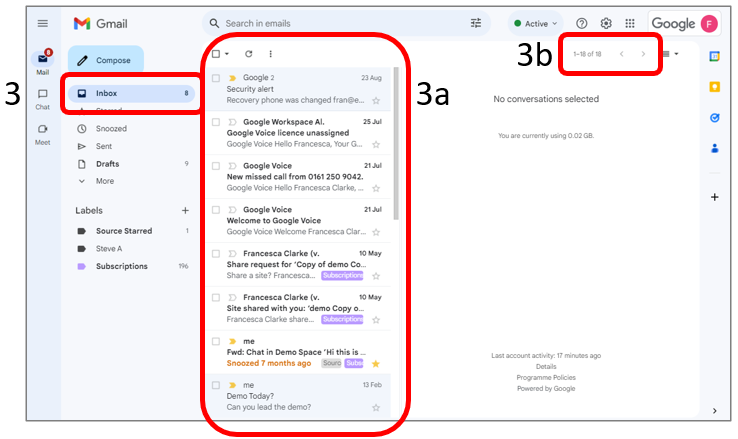This screenshot has height=439, width=738.
Task: Open Google Keep side panel icon
Action: click(x=714, y=87)
